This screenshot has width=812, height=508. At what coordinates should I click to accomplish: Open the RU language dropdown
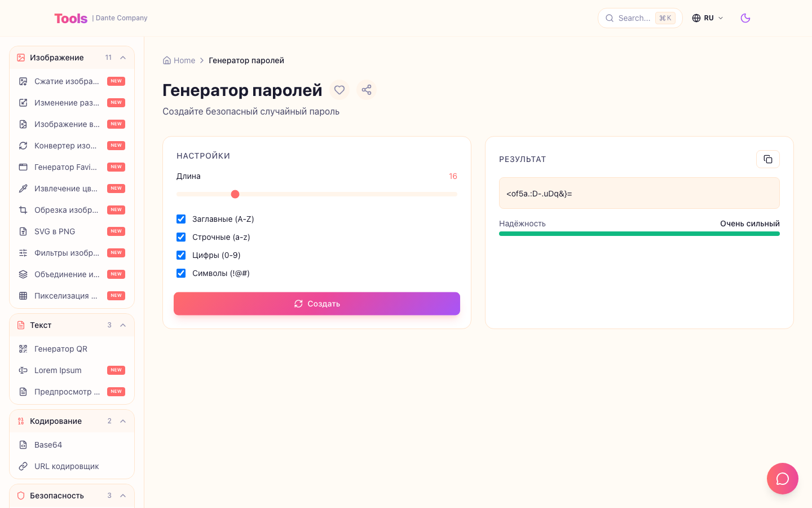(x=708, y=18)
